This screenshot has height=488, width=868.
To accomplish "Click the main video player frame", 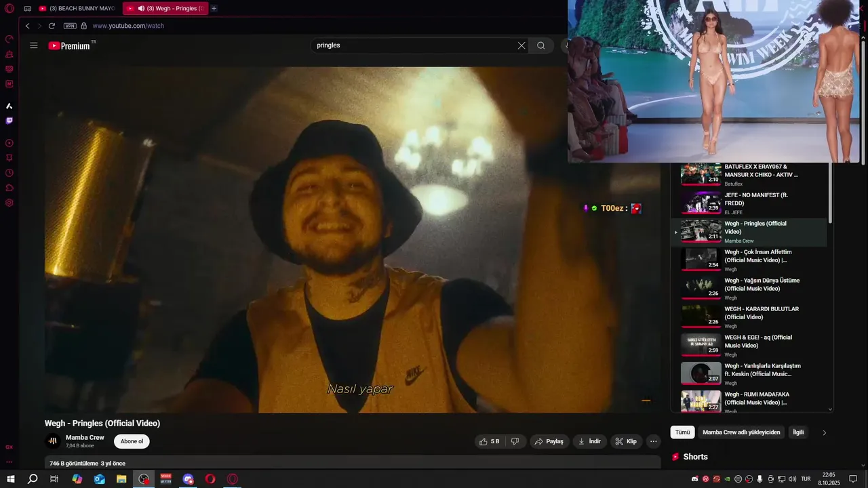I will coord(353,239).
